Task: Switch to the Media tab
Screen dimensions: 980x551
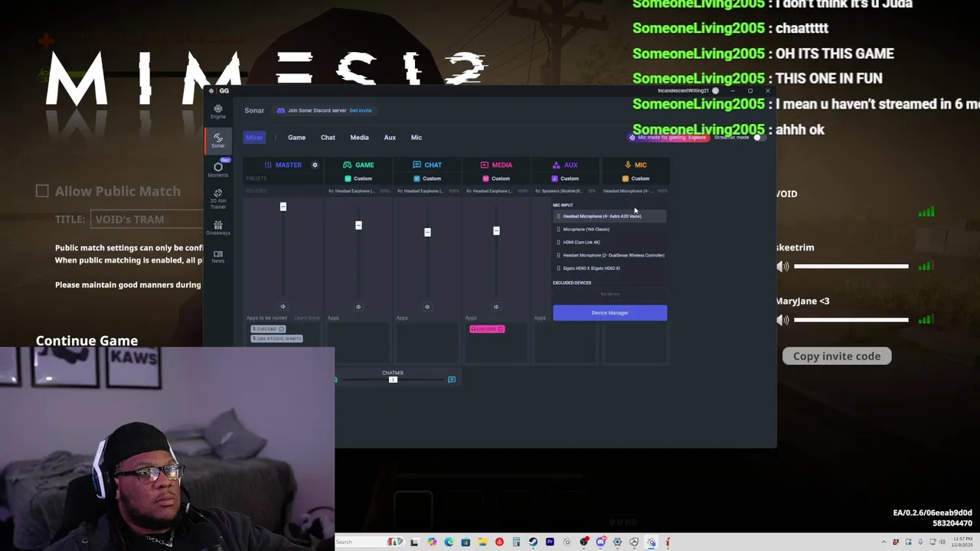Action: tap(359, 138)
